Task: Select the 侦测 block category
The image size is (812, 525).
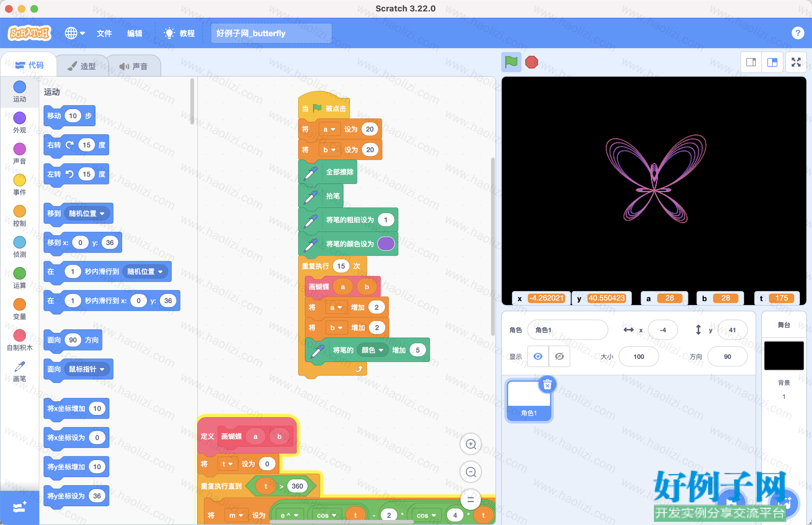Action: click(19, 247)
